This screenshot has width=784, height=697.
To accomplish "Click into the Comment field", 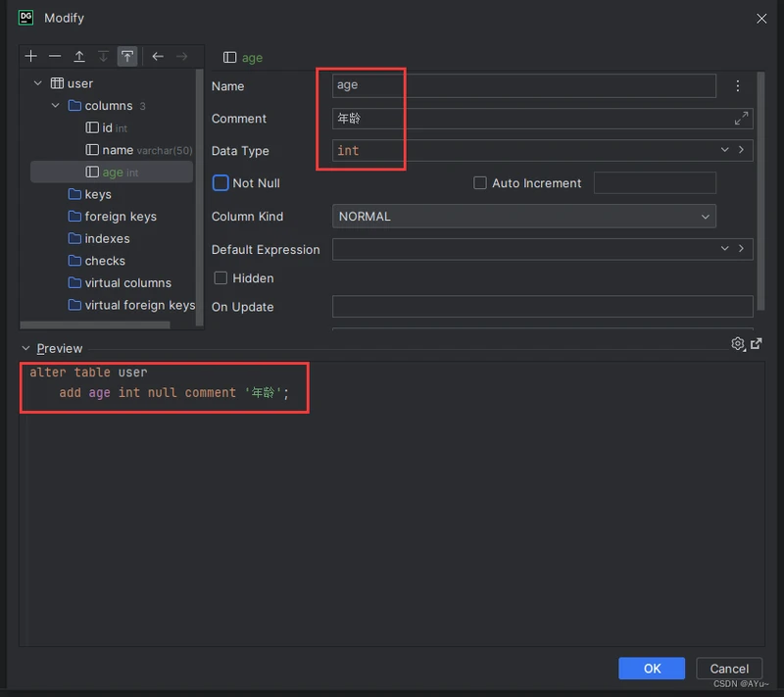I will [x=543, y=118].
